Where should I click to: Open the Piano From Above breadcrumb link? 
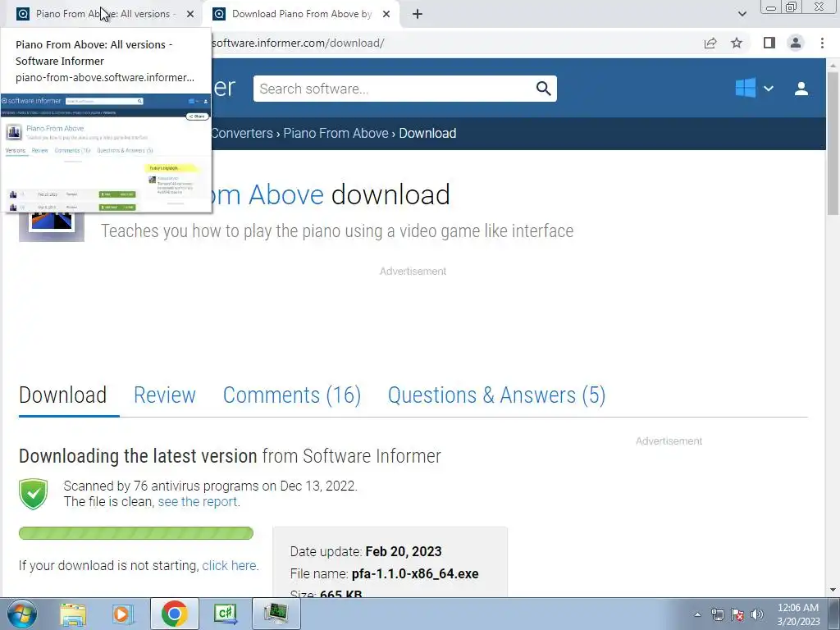(x=336, y=133)
